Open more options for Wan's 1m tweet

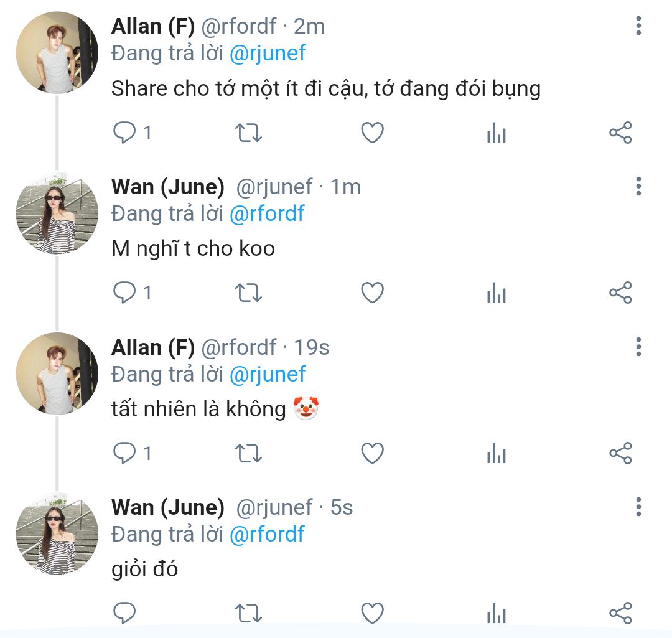point(638,186)
